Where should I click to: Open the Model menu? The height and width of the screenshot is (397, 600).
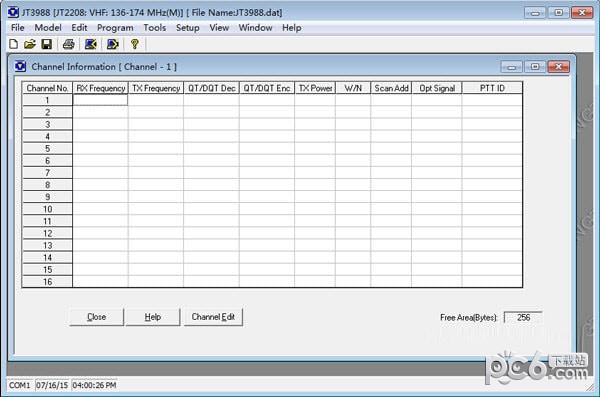pyautogui.click(x=48, y=28)
